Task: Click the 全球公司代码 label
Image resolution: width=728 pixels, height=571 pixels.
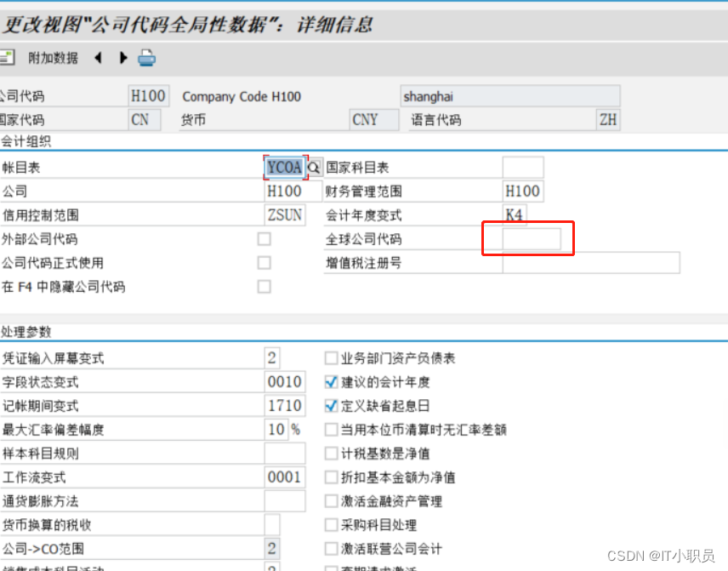Action: tap(363, 239)
